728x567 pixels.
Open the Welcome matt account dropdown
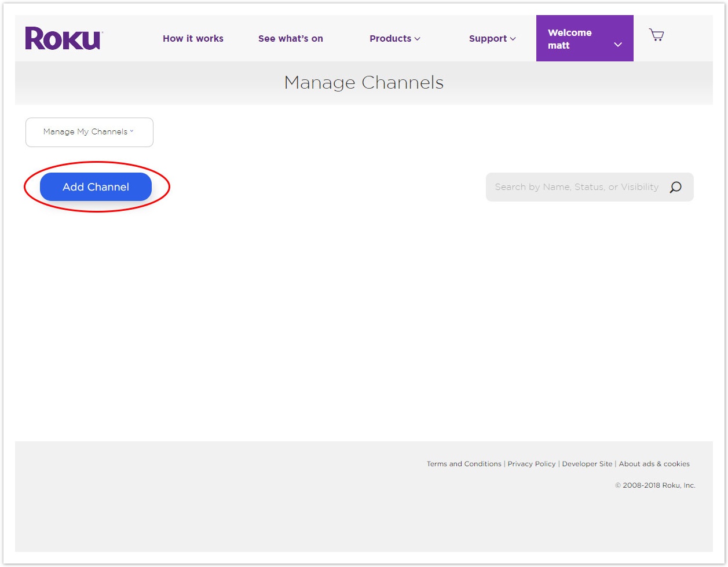pyautogui.click(x=585, y=38)
